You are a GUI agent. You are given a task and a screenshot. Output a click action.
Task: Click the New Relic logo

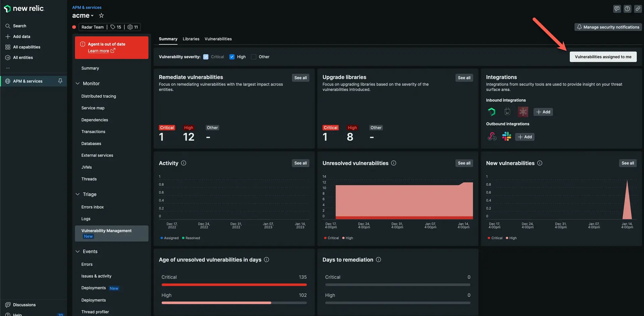(x=24, y=8)
